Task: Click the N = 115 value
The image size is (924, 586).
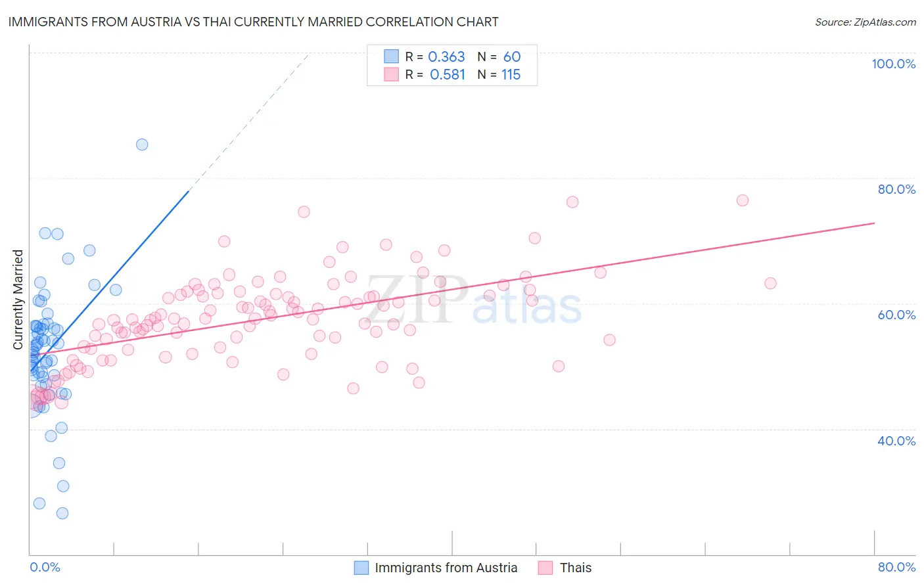Action: 499,74
